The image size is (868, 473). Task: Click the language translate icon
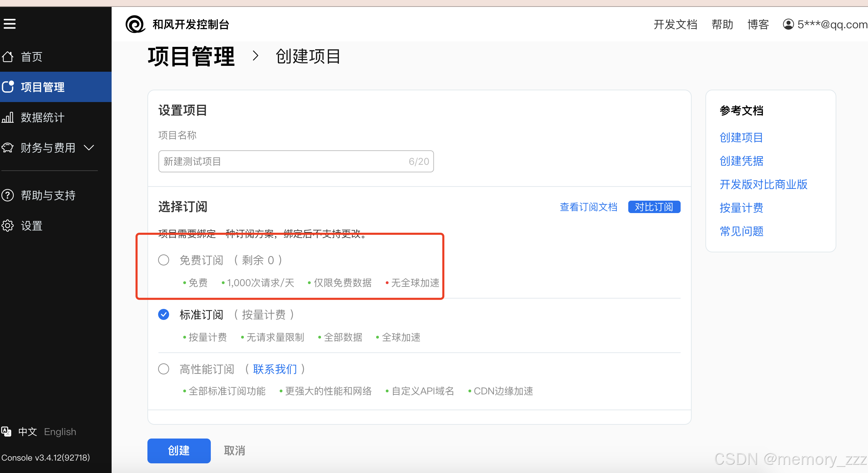click(x=6, y=431)
